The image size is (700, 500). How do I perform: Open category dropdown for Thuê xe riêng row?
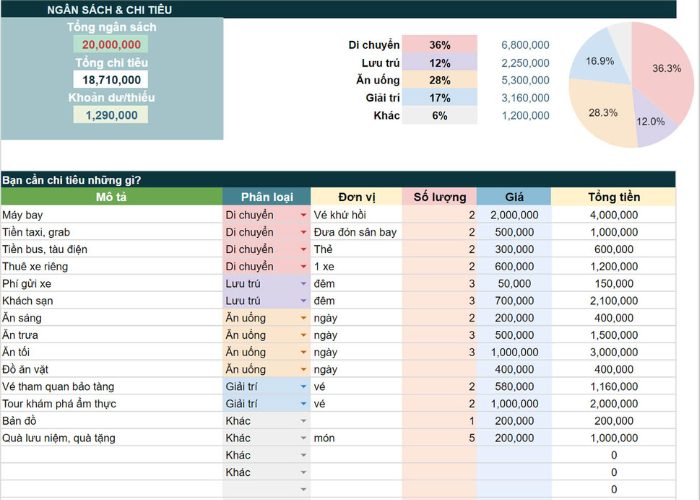point(303,267)
